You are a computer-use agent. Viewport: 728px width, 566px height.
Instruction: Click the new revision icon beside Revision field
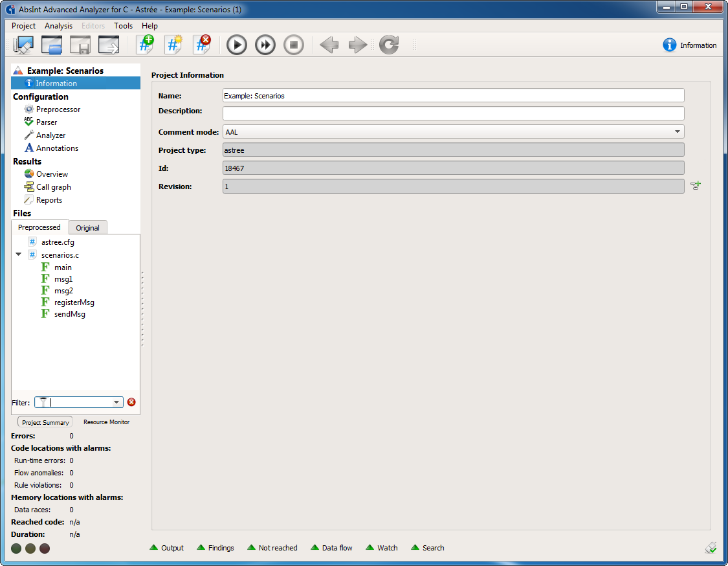(x=696, y=186)
